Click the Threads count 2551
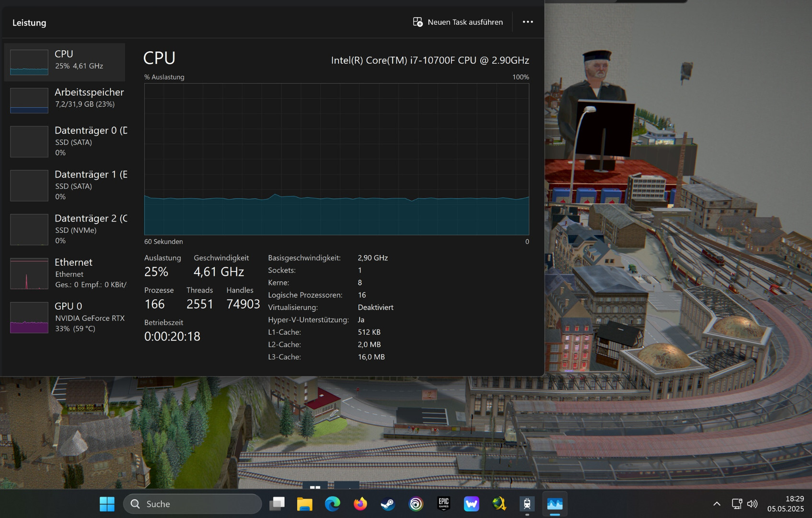The width and height of the screenshot is (812, 518). point(199,304)
